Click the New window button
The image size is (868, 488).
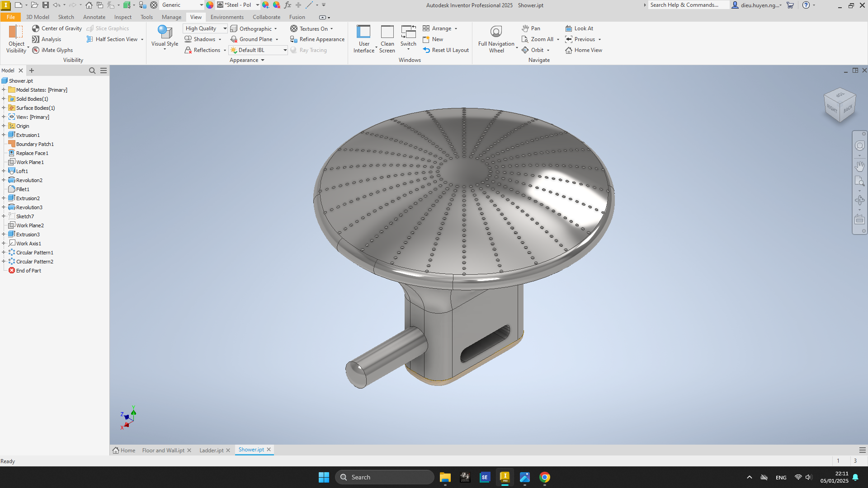pyautogui.click(x=433, y=39)
